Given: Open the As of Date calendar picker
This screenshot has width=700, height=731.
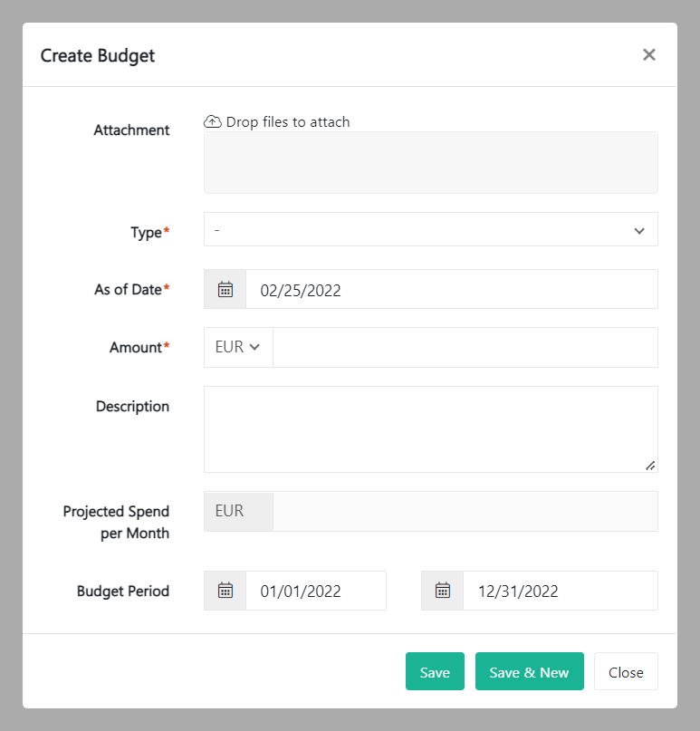Looking at the screenshot, I should point(225,290).
